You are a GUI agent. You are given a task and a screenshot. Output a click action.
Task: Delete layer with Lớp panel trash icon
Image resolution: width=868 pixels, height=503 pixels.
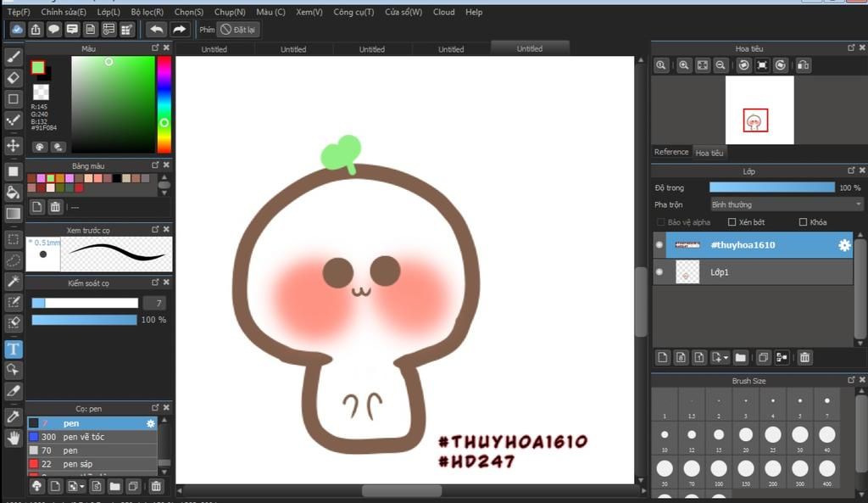[x=805, y=357]
